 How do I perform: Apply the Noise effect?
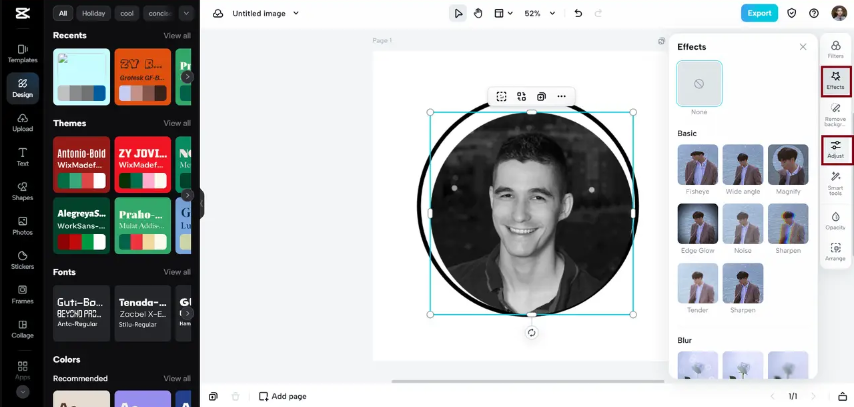pyautogui.click(x=742, y=223)
